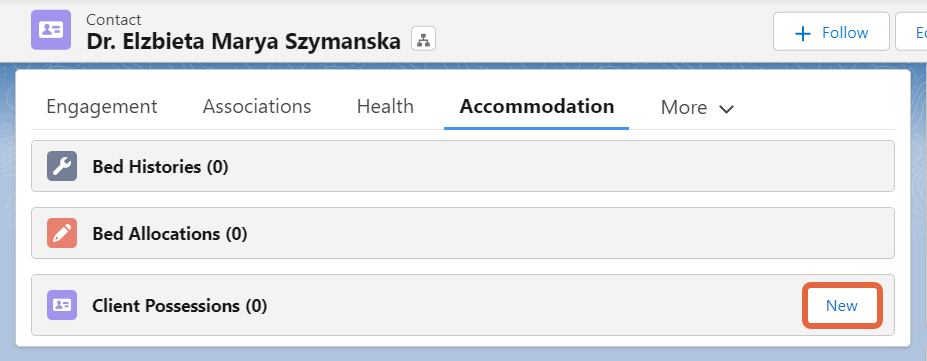Click the Contact label above the name
Image resolution: width=927 pixels, height=361 pixels.
click(x=114, y=19)
